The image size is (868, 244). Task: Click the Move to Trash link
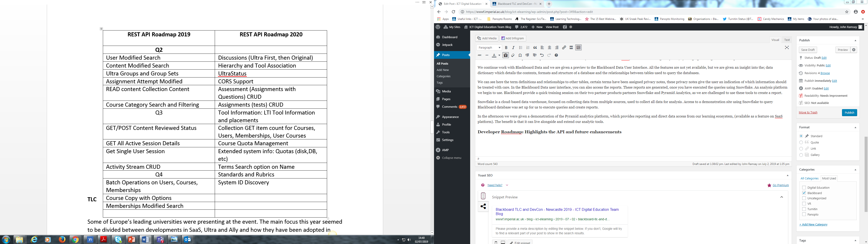pos(808,113)
